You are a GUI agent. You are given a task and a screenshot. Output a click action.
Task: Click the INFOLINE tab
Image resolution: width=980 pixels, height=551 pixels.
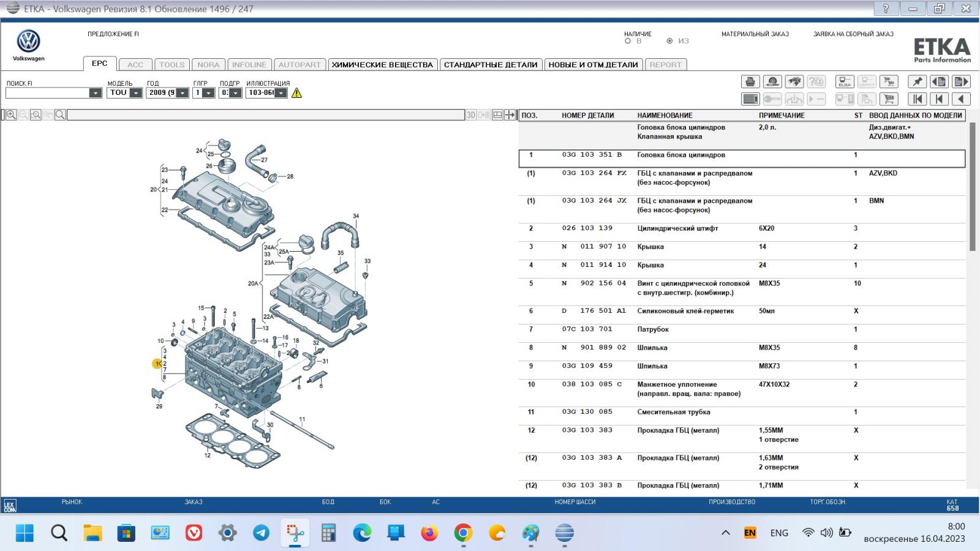249,64
